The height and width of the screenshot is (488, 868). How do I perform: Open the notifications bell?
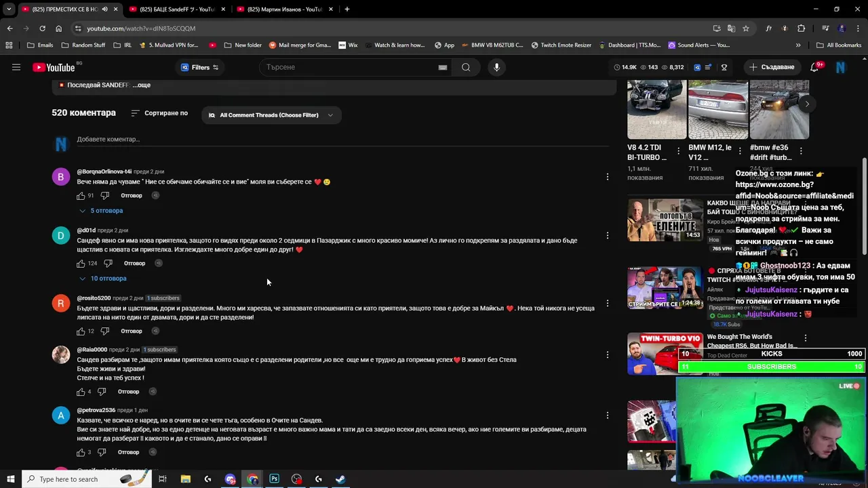(x=814, y=67)
